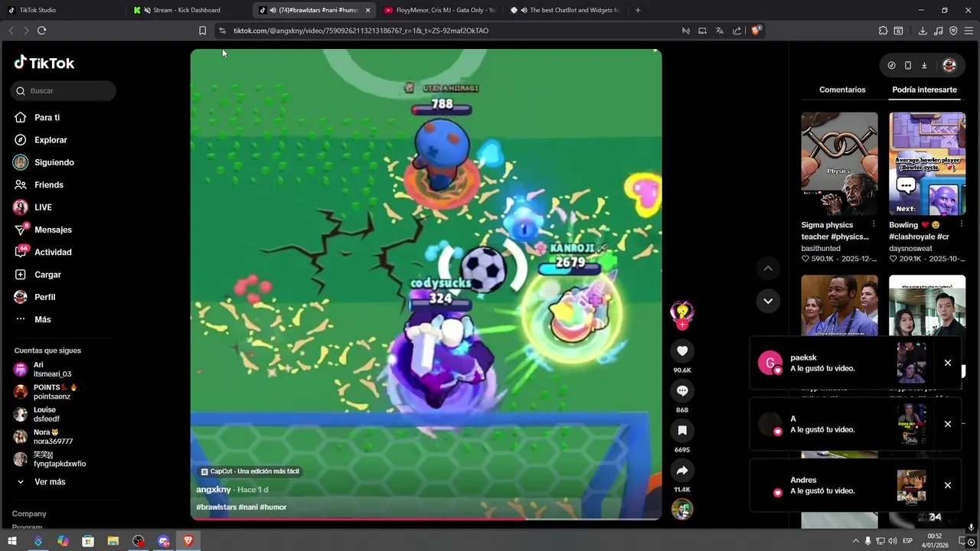
Task: Switch to the Podría interesarte tab
Action: coord(924,90)
